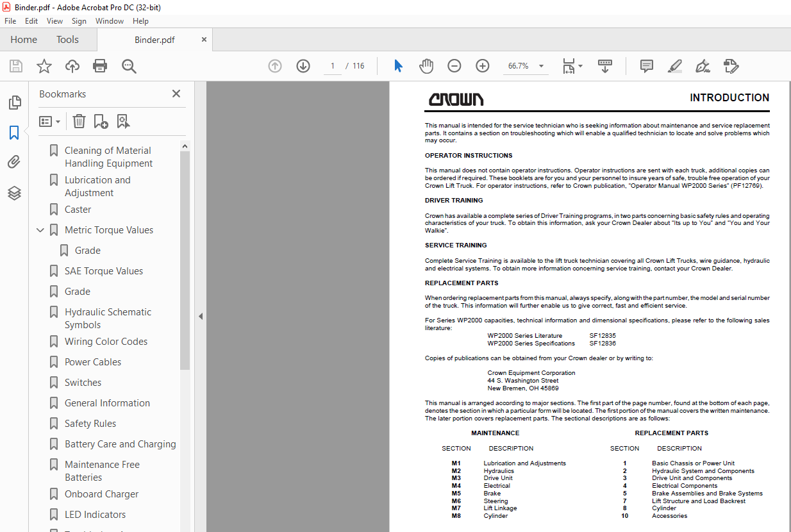This screenshot has width=791, height=532.
Task: Go to Battery Care and Charging bookmark
Action: click(121, 444)
